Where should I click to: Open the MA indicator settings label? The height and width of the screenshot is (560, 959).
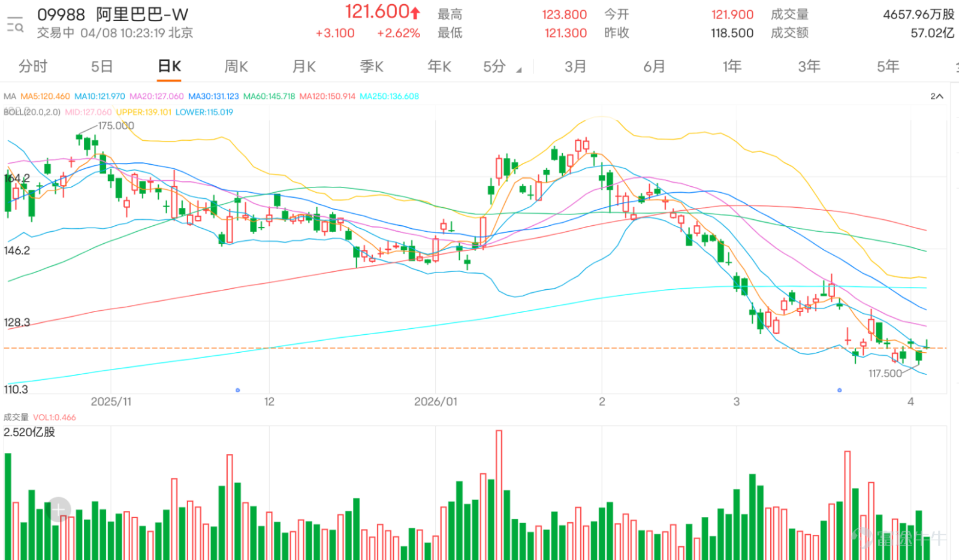click(x=10, y=96)
